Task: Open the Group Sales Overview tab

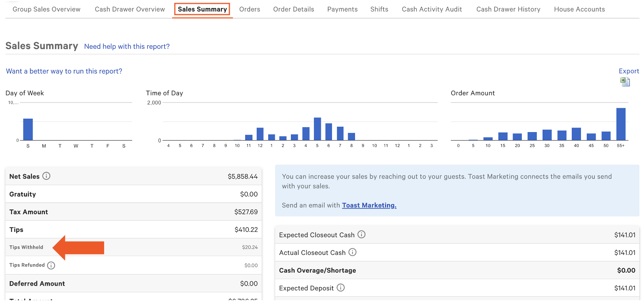Action: click(x=46, y=9)
